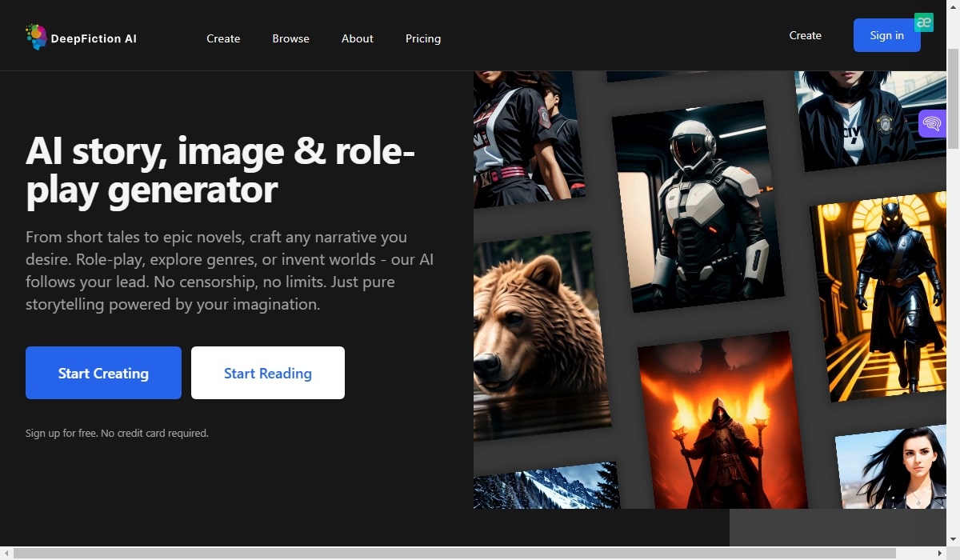Click the vertical scrollbar down arrow
This screenshot has width=960, height=560.
tap(953, 540)
